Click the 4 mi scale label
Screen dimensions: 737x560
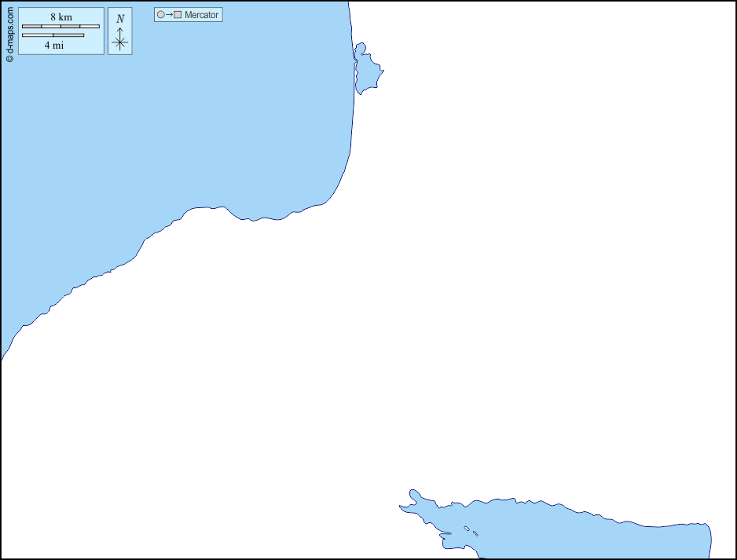pyautogui.click(x=53, y=46)
